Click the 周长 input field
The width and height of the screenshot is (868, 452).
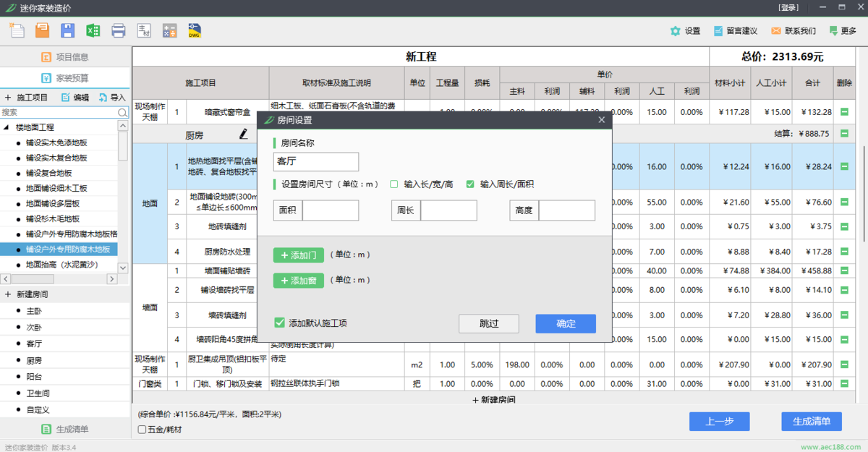pos(448,210)
